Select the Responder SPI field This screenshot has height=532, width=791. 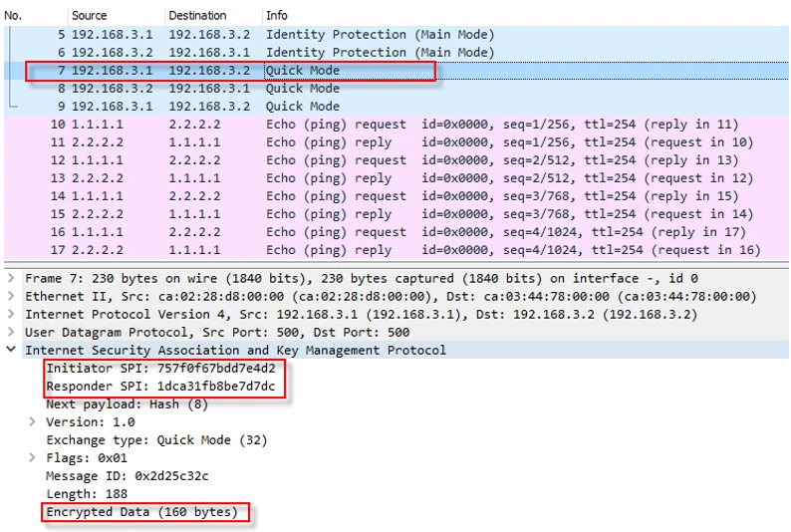160,387
